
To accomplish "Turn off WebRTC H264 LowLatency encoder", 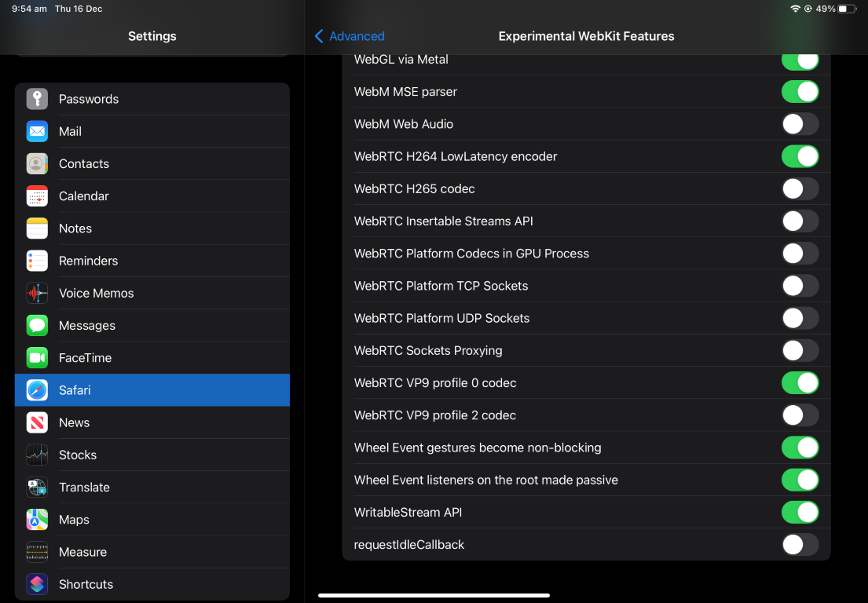I will coord(800,156).
